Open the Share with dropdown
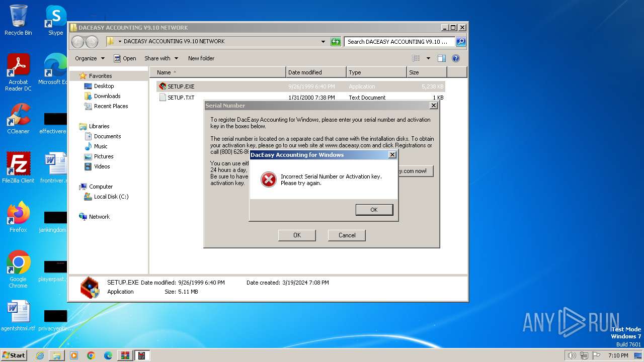The width and height of the screenshot is (644, 362). click(x=161, y=58)
